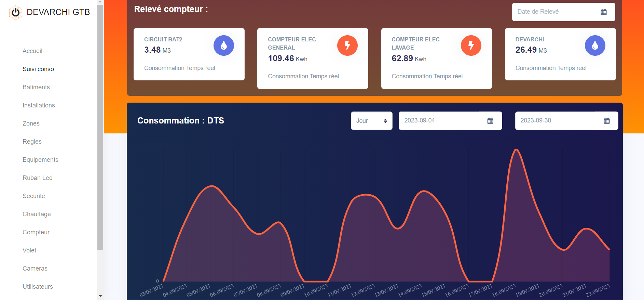
Task: Click the lightning icon on COMPTEUR ELEC LAVAGE card
Action: click(471, 45)
